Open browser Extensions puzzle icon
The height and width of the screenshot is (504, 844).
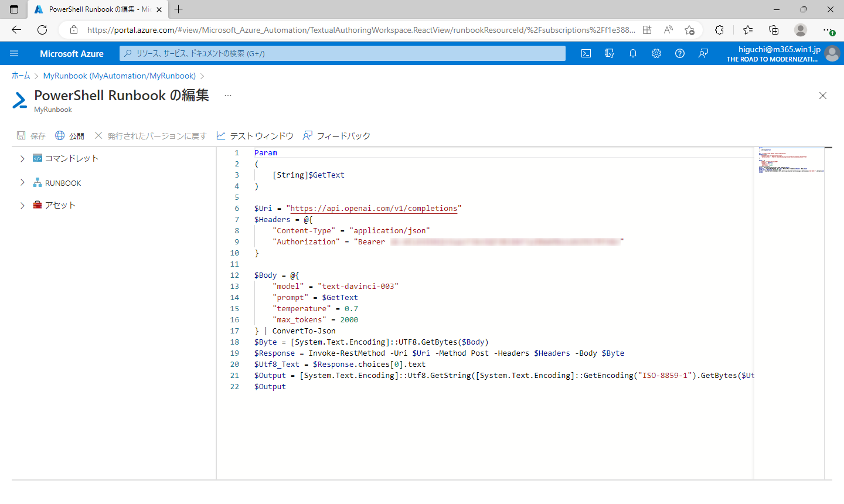(720, 30)
